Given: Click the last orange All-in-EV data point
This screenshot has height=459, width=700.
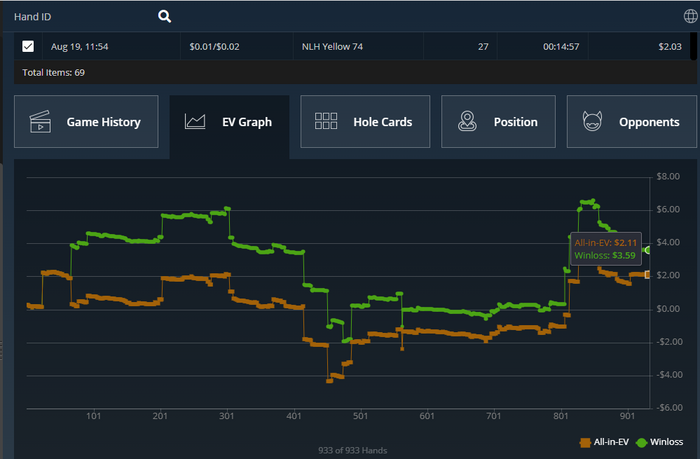Looking at the screenshot, I should 648,275.
